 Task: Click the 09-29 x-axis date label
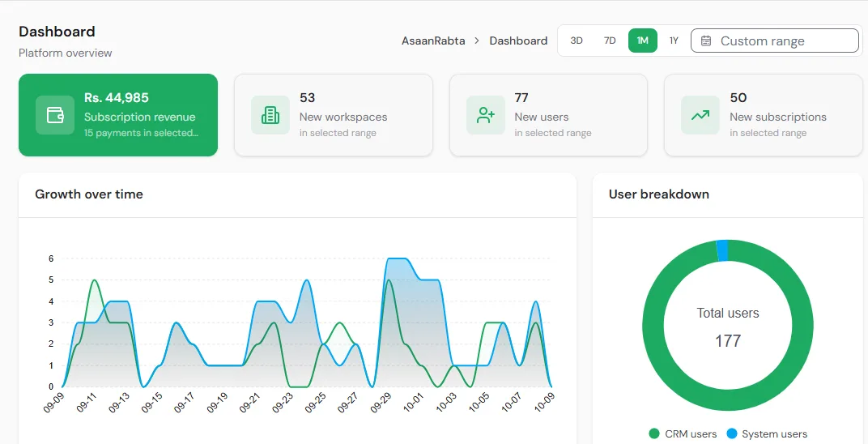tap(381, 403)
